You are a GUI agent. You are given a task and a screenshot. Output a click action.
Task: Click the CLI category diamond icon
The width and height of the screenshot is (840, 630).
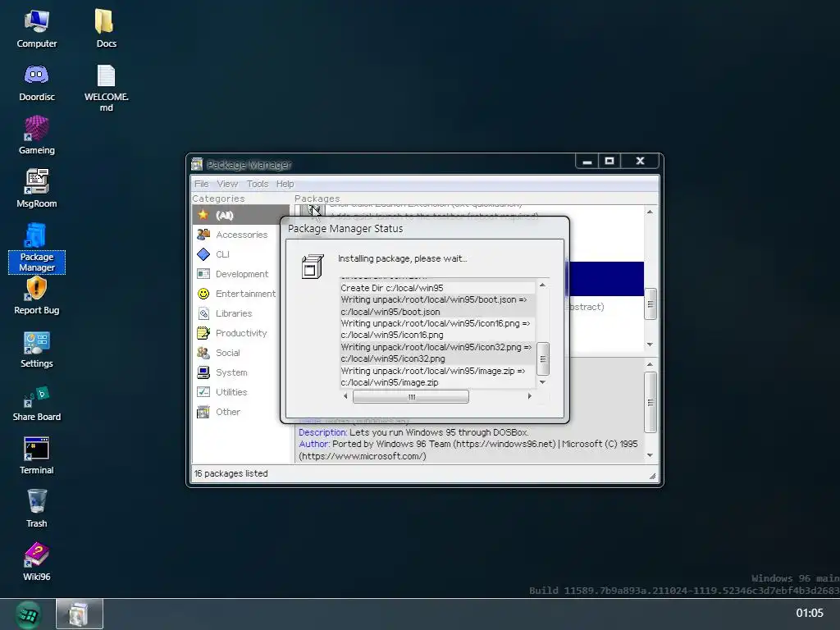click(203, 254)
